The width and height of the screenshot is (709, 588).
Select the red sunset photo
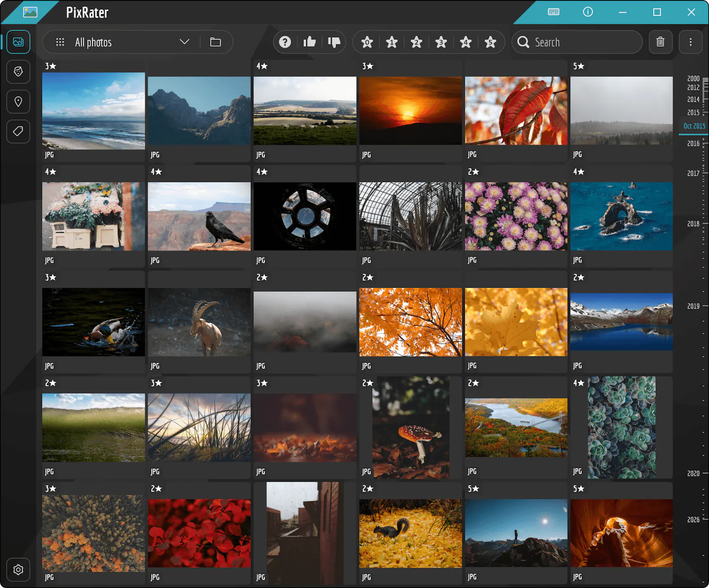coord(410,111)
